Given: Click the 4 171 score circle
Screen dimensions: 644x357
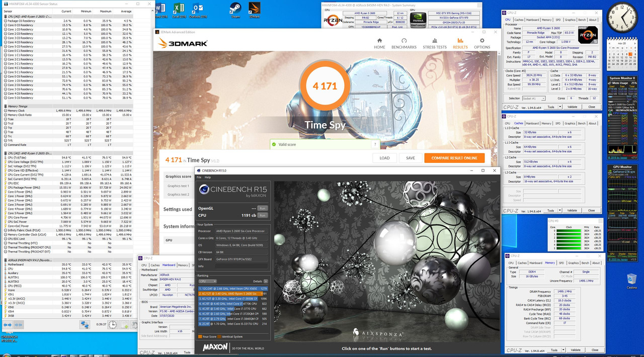Looking at the screenshot, I should [325, 86].
